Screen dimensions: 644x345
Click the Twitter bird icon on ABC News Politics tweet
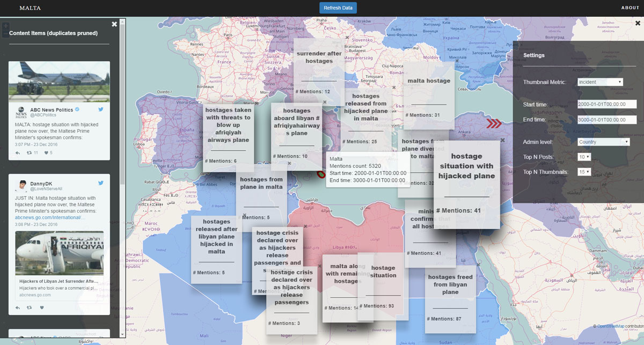click(100, 109)
